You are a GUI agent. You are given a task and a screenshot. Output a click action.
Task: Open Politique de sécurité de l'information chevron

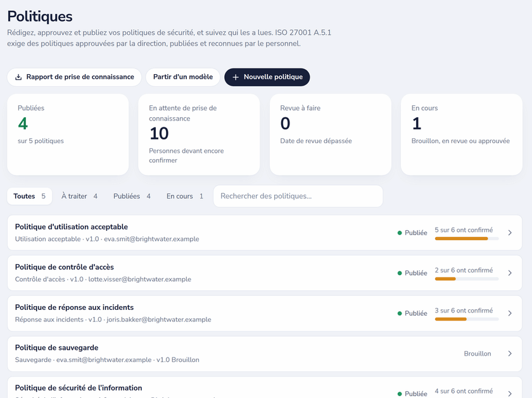pos(510,394)
